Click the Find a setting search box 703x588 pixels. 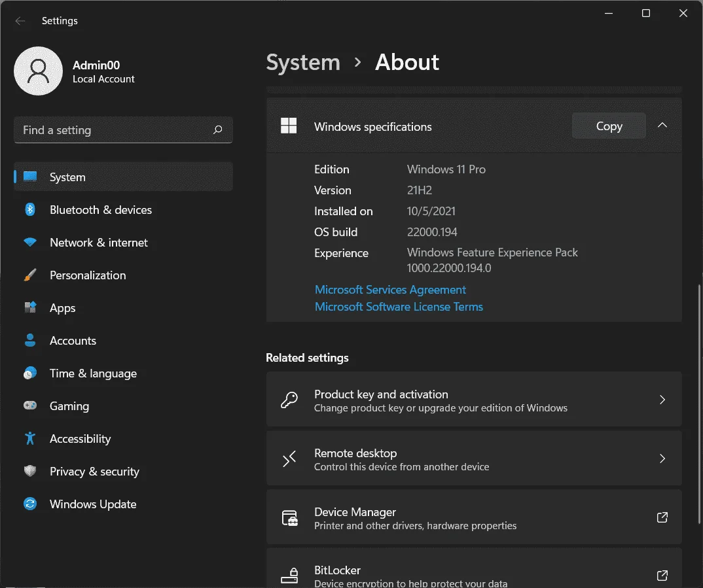click(x=123, y=130)
